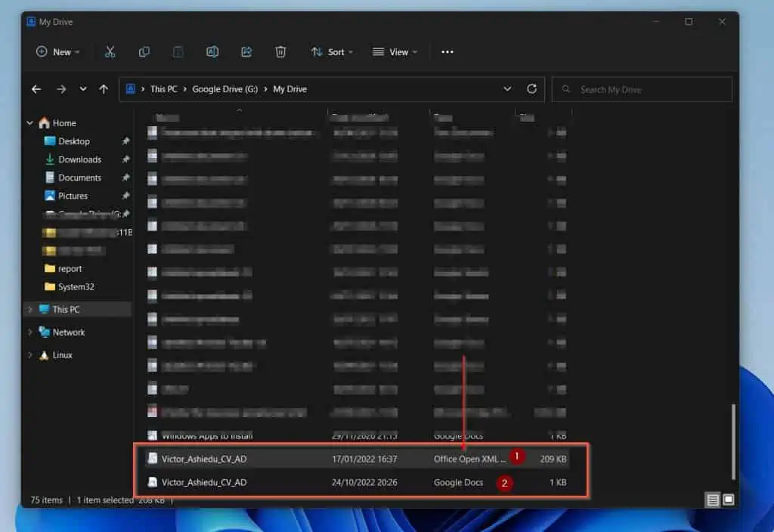
Task: Click the date 17/01/2022 16:37
Action: coord(364,459)
